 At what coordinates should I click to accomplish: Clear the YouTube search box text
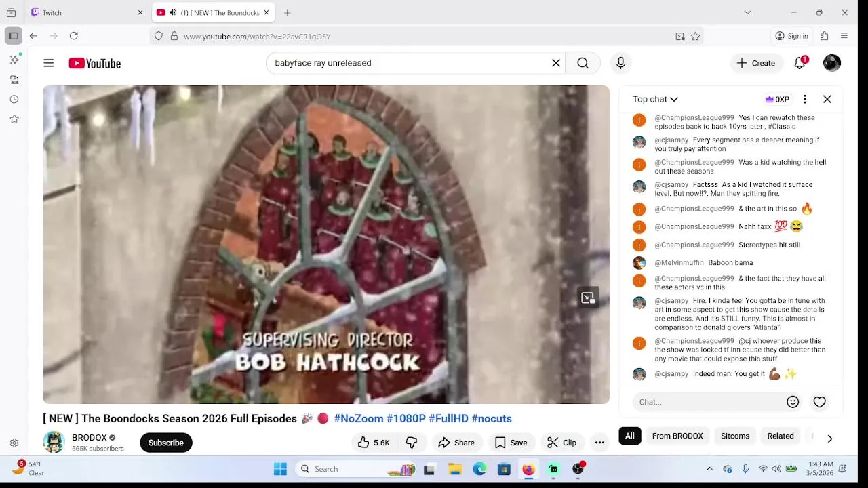pyautogui.click(x=556, y=63)
